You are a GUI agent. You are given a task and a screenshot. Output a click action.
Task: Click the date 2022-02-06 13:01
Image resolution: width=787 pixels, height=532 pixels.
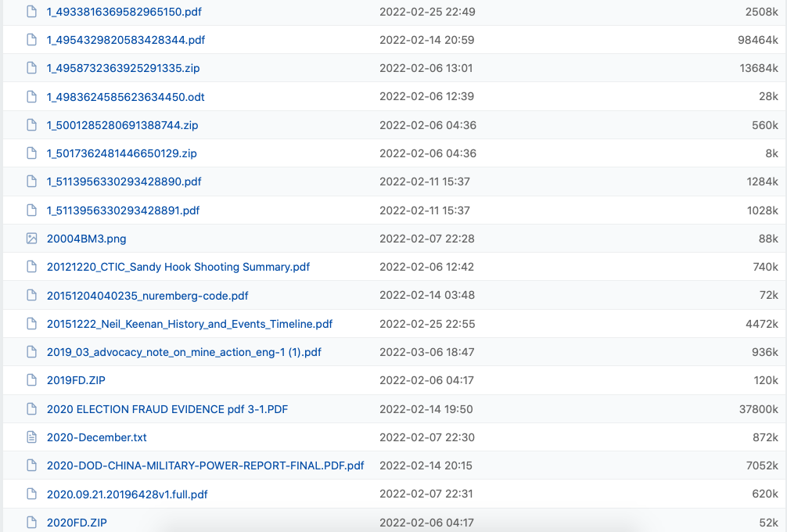tap(426, 68)
